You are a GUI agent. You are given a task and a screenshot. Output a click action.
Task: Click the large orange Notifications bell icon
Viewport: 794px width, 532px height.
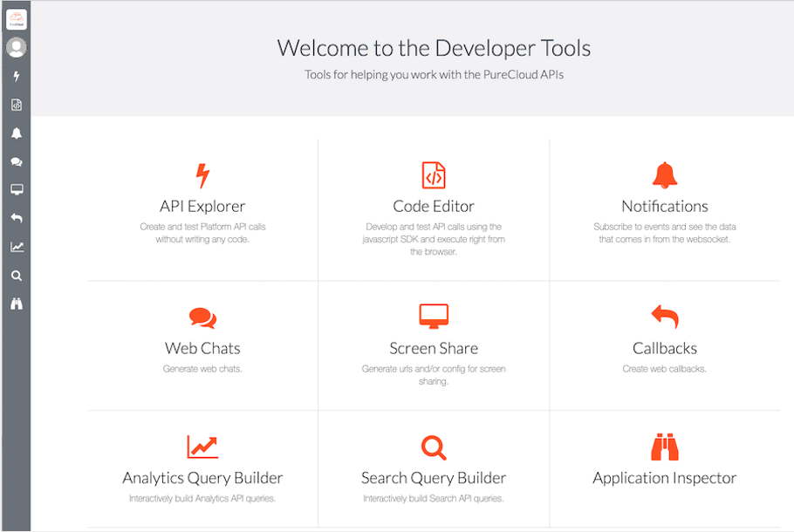(664, 175)
